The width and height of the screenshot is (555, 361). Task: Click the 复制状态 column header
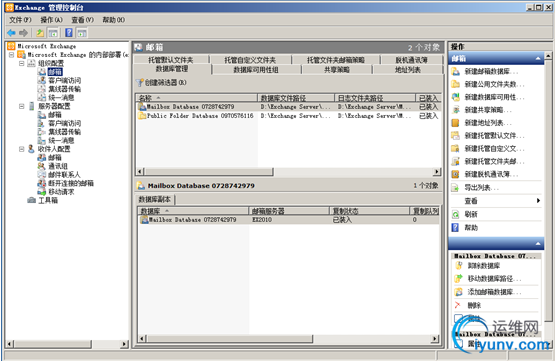click(369, 211)
